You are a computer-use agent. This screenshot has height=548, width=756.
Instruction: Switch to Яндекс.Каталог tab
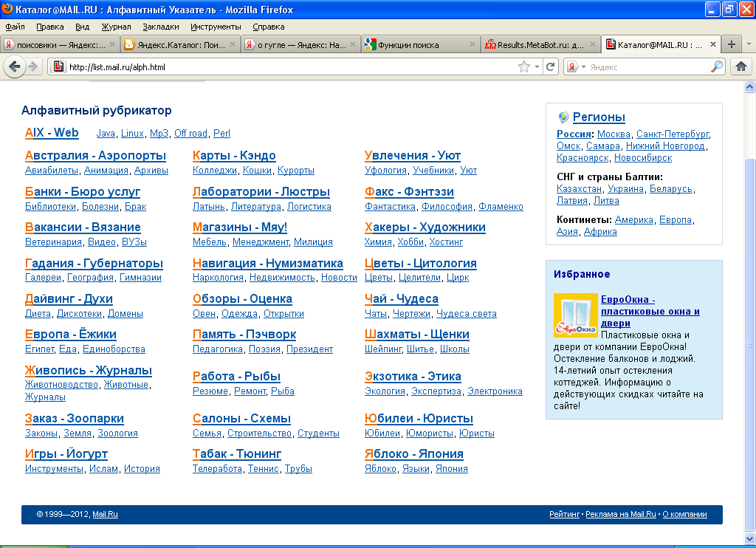click(180, 44)
